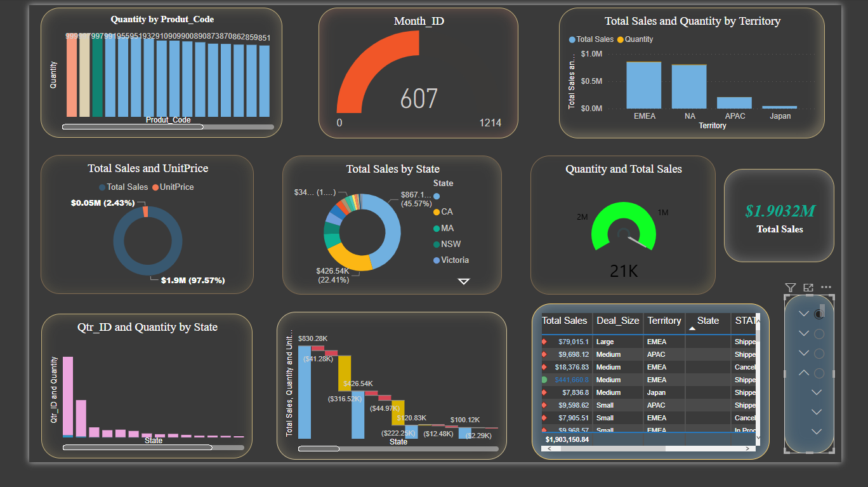Sort table by Total Sales column header
Viewport: 868px width, 487px height.
pos(565,321)
